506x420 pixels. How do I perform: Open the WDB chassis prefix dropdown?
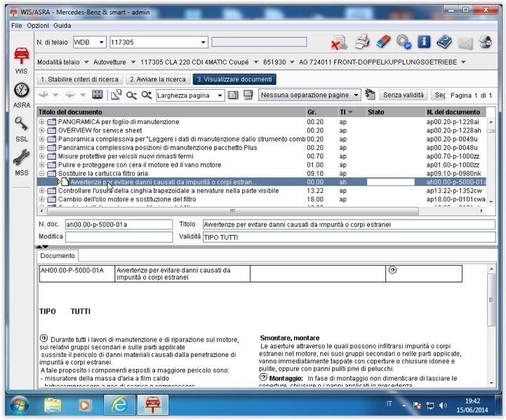point(101,42)
